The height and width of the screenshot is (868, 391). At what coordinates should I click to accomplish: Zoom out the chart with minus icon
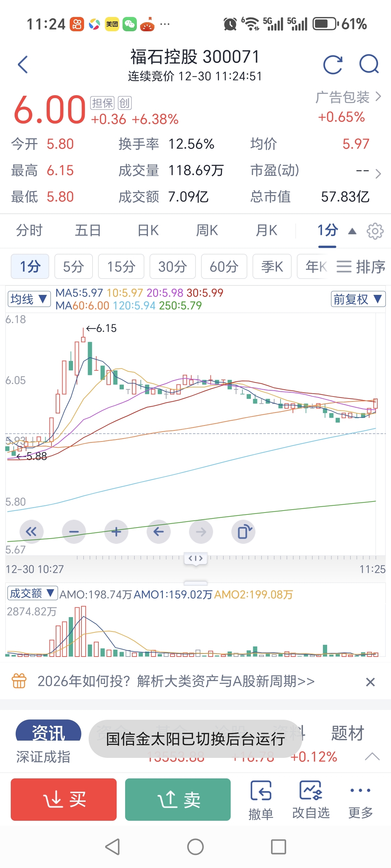point(74,532)
